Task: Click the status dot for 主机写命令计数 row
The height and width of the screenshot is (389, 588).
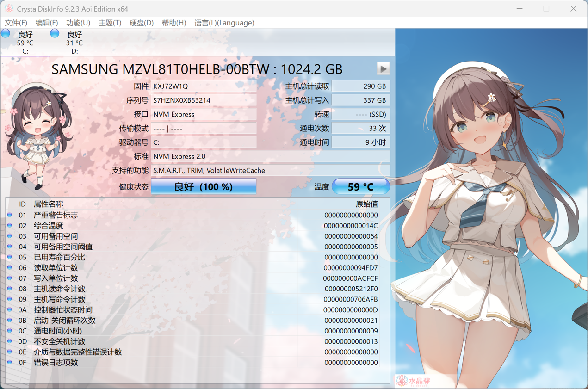Action: tap(10, 299)
